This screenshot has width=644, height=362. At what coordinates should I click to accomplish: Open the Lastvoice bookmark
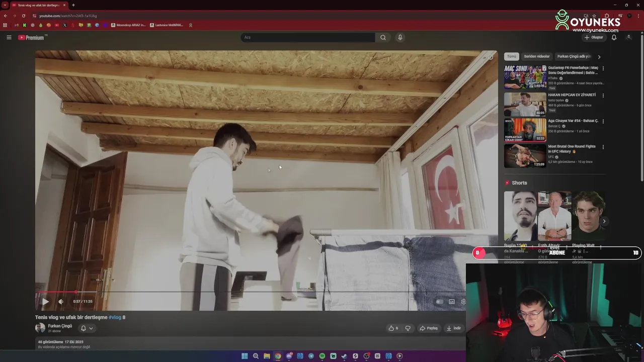[166, 25]
